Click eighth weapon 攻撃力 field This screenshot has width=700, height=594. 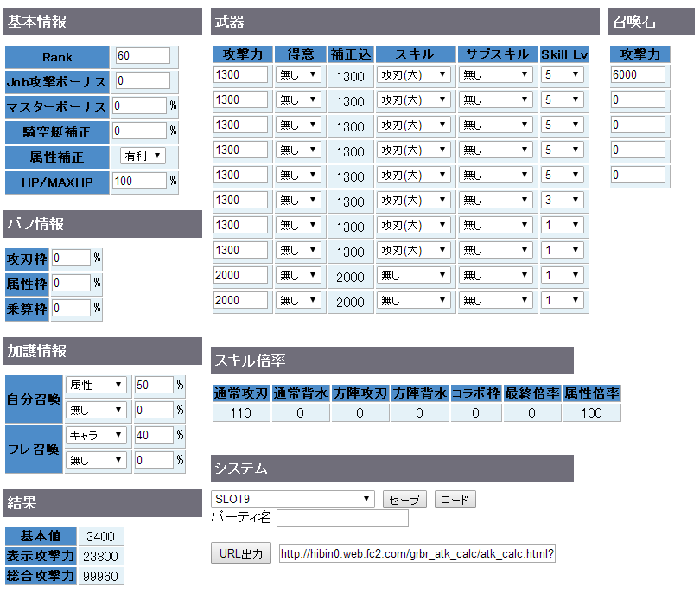coord(241,250)
